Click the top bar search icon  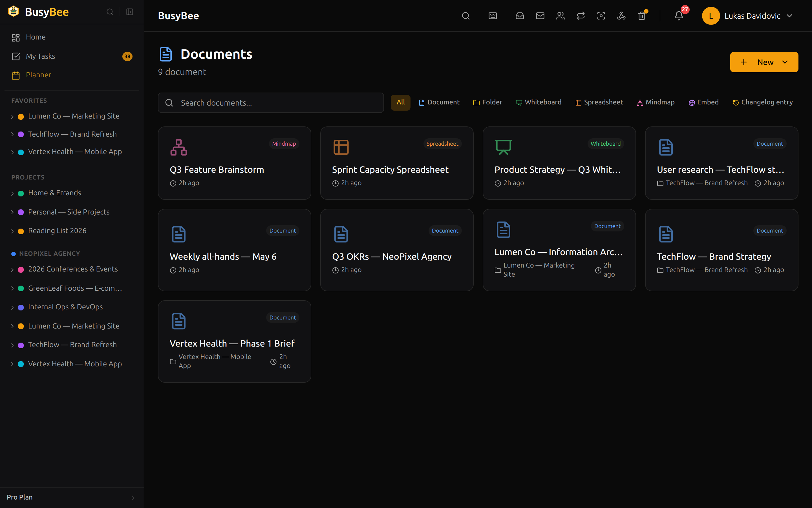[465, 16]
